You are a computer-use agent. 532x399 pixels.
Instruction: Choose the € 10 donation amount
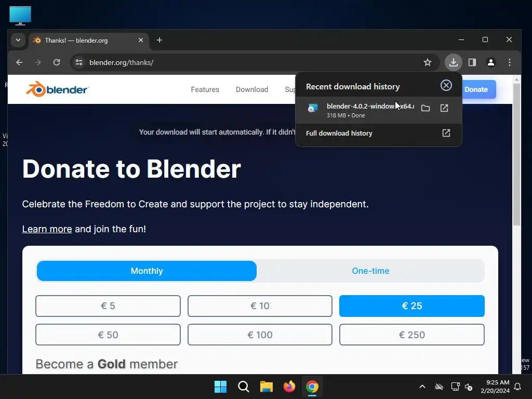tap(260, 306)
